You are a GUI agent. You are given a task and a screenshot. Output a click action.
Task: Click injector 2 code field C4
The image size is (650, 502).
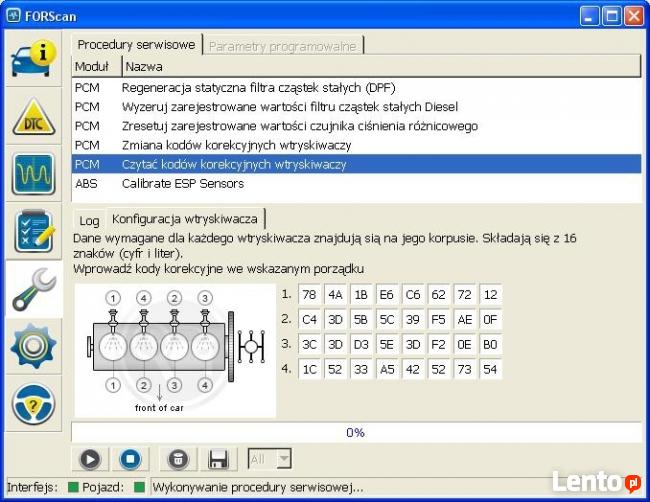pyautogui.click(x=309, y=320)
